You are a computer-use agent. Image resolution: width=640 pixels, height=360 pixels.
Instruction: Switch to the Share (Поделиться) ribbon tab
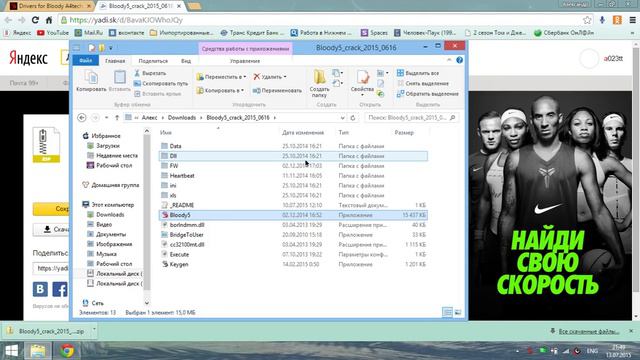coord(153,61)
